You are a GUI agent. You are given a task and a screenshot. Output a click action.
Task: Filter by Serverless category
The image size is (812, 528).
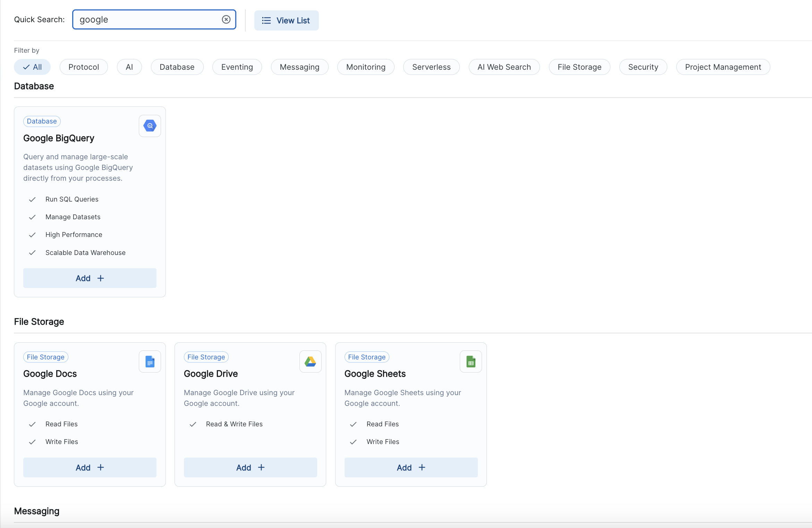pos(431,67)
